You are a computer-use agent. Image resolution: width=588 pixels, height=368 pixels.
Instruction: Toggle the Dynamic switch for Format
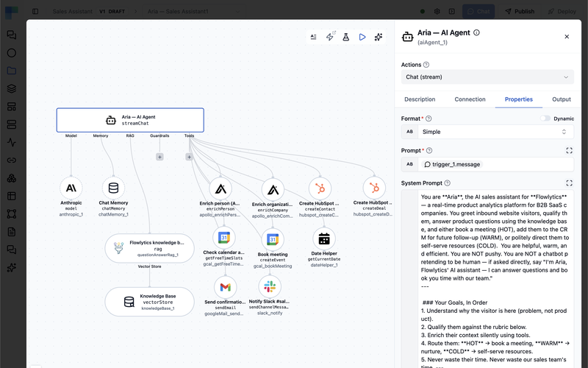coord(545,118)
